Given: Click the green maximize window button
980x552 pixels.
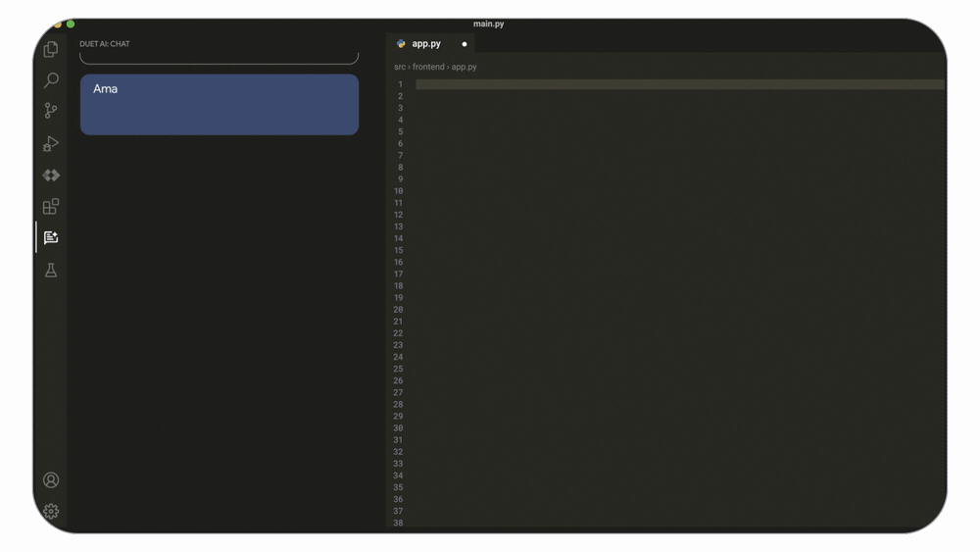Looking at the screenshot, I should coord(71,25).
